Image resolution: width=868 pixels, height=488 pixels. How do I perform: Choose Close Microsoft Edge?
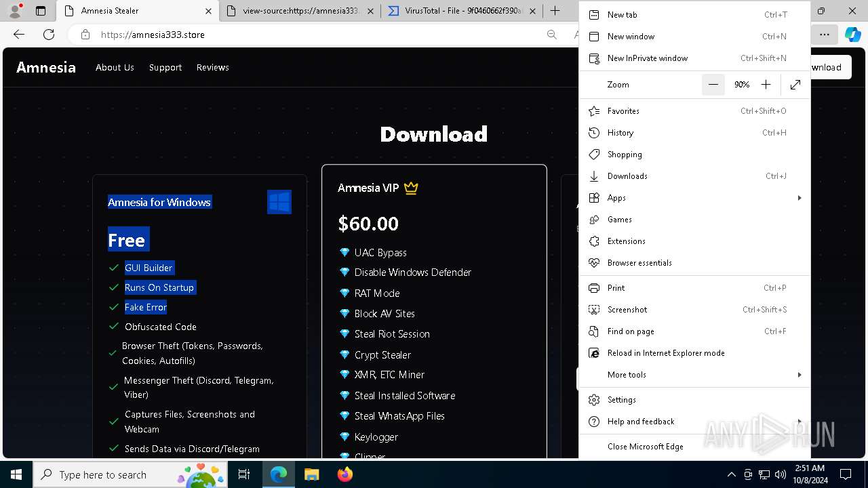pos(694,447)
